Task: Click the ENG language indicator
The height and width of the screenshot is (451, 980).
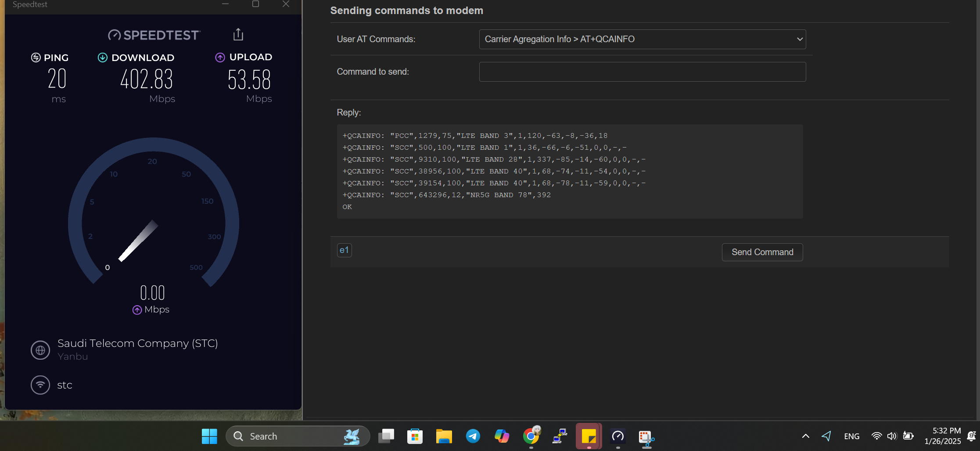Action: pos(852,436)
